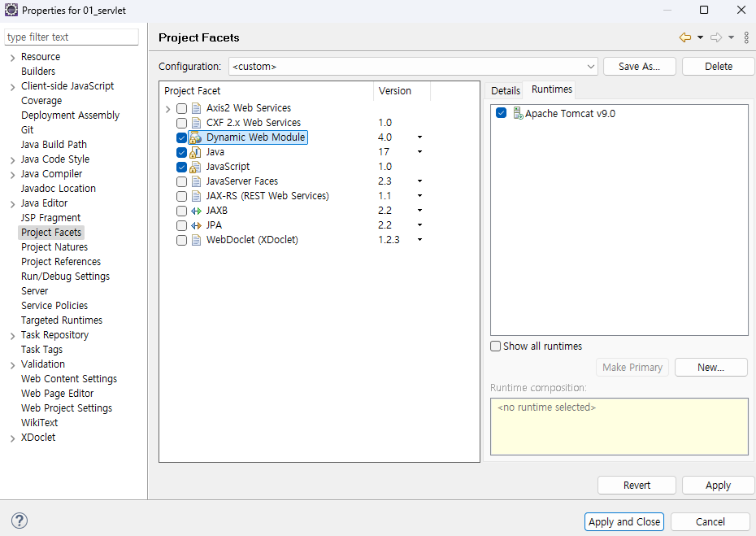Click the Java facet icon

195,152
